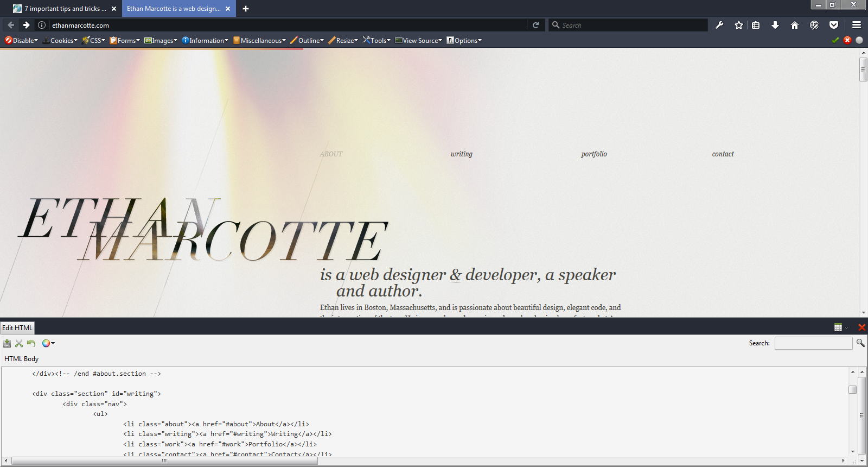868x467 pixels.
Task: Open the Resize dropdown menu
Action: 343,40
